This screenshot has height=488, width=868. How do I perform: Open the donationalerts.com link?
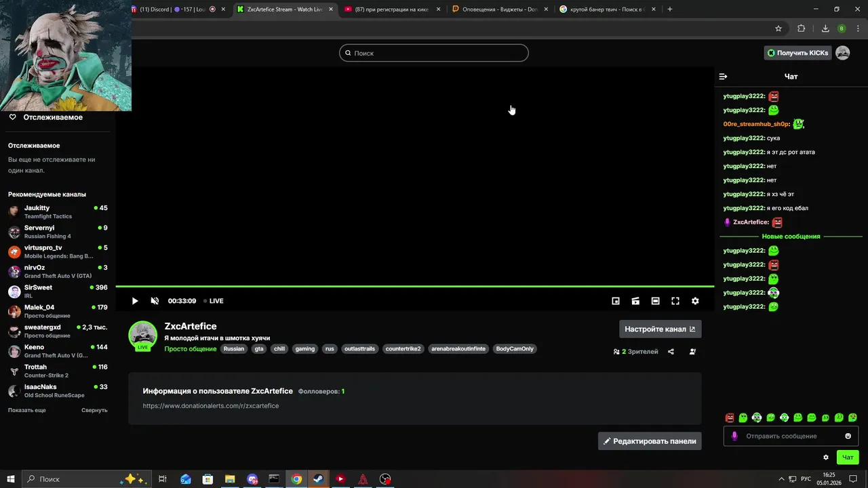click(x=211, y=405)
